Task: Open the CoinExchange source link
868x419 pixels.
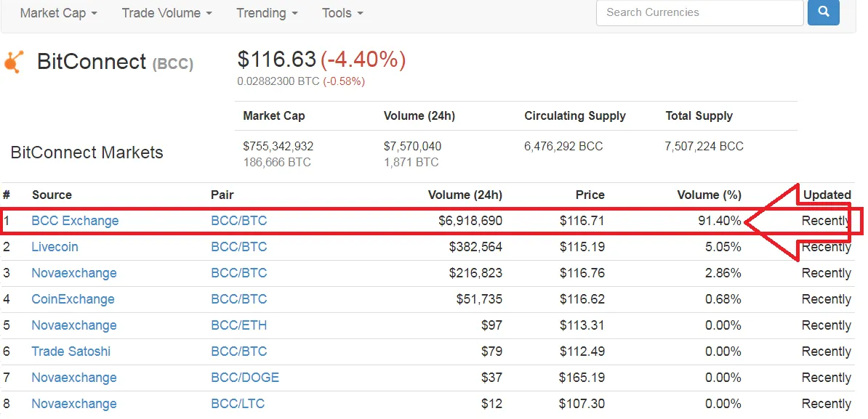Action: pos(73,299)
